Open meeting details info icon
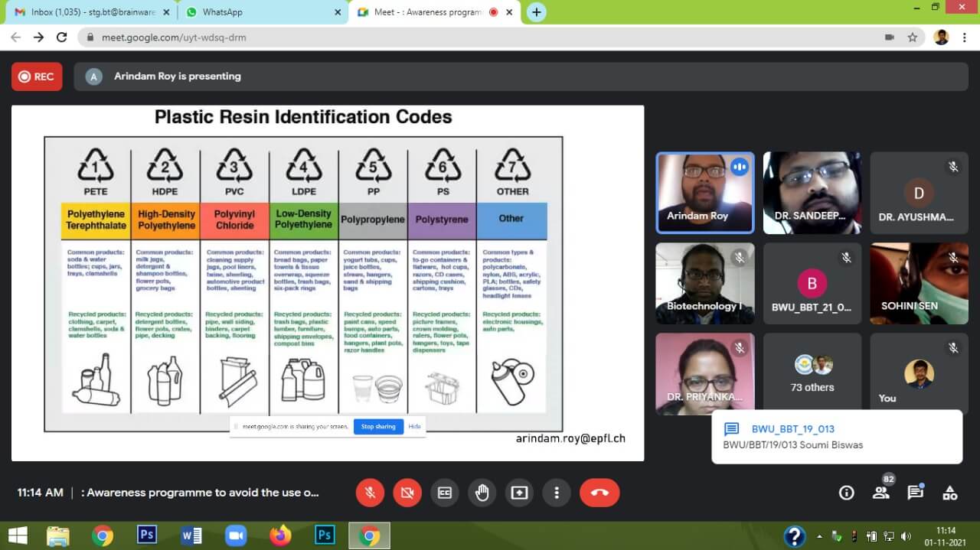The image size is (980, 550). (x=846, y=493)
